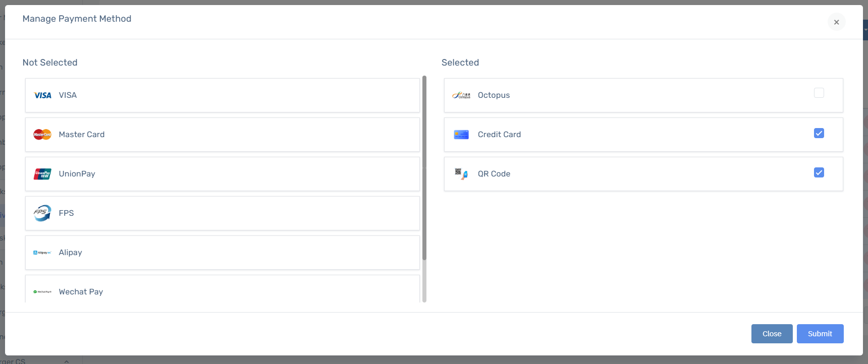The height and width of the screenshot is (364, 868).
Task: Select the UnionPay payment row
Action: 223,174
